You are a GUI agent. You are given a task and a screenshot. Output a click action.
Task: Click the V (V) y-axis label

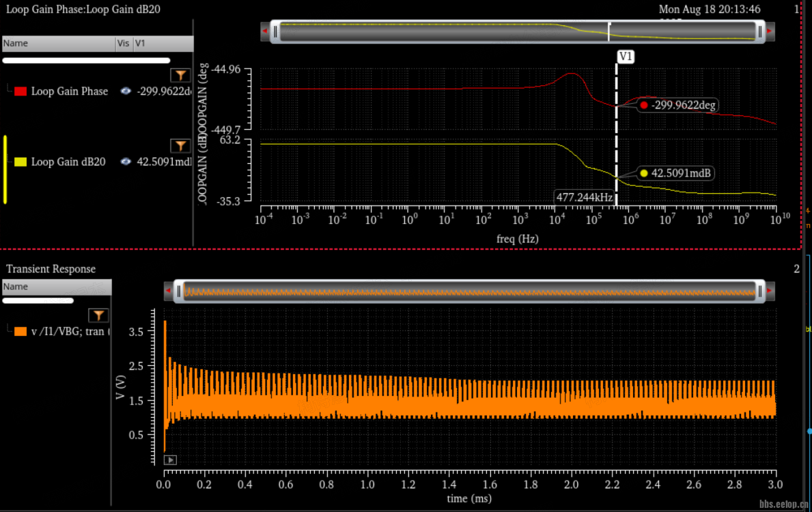(x=121, y=387)
